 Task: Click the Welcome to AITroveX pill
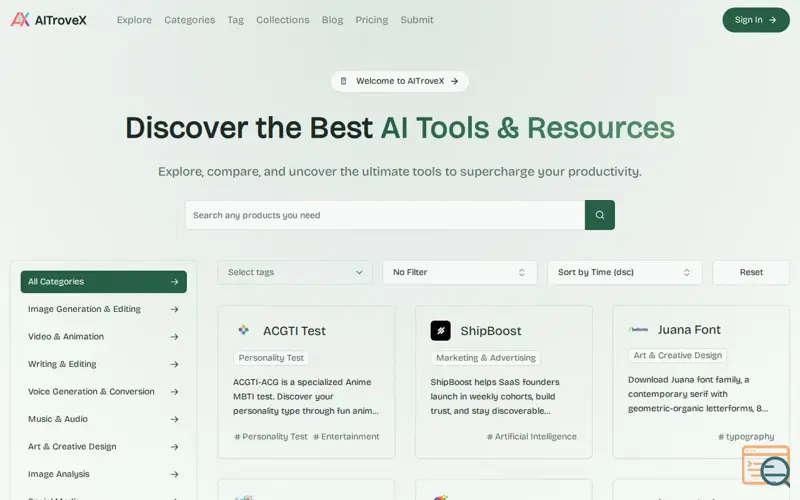pyautogui.click(x=400, y=81)
